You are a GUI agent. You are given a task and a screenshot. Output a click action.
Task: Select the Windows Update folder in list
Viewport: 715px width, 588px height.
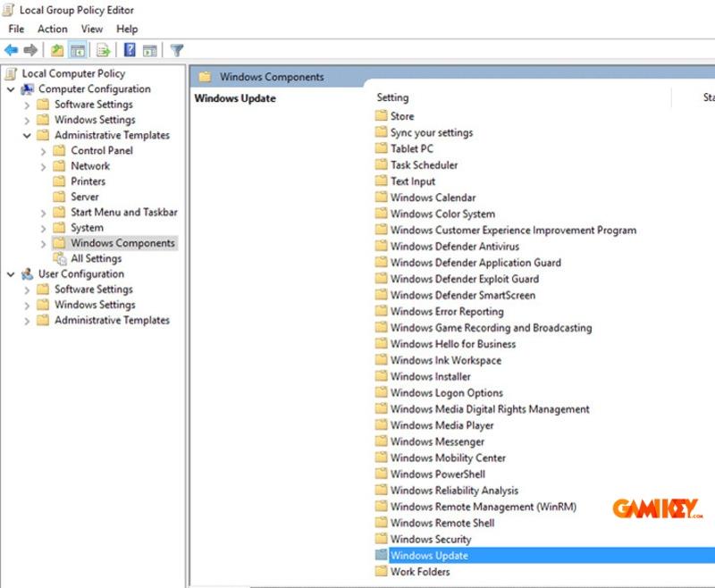point(428,556)
